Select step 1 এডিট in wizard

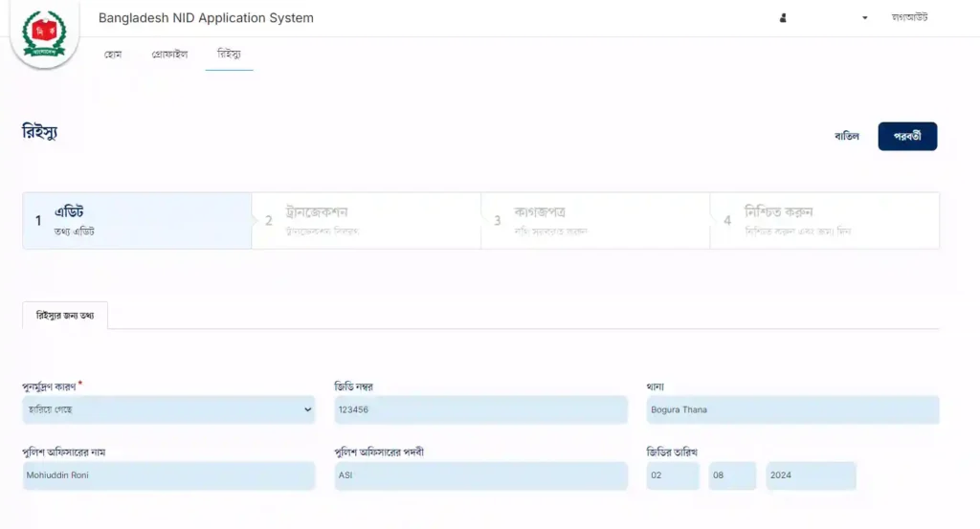[x=137, y=221]
